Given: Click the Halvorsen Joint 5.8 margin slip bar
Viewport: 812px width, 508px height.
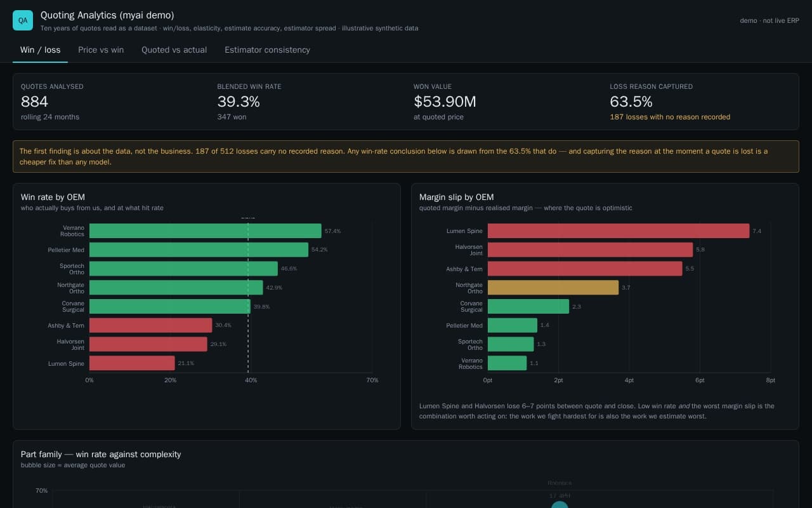Looking at the screenshot, I should (x=590, y=250).
